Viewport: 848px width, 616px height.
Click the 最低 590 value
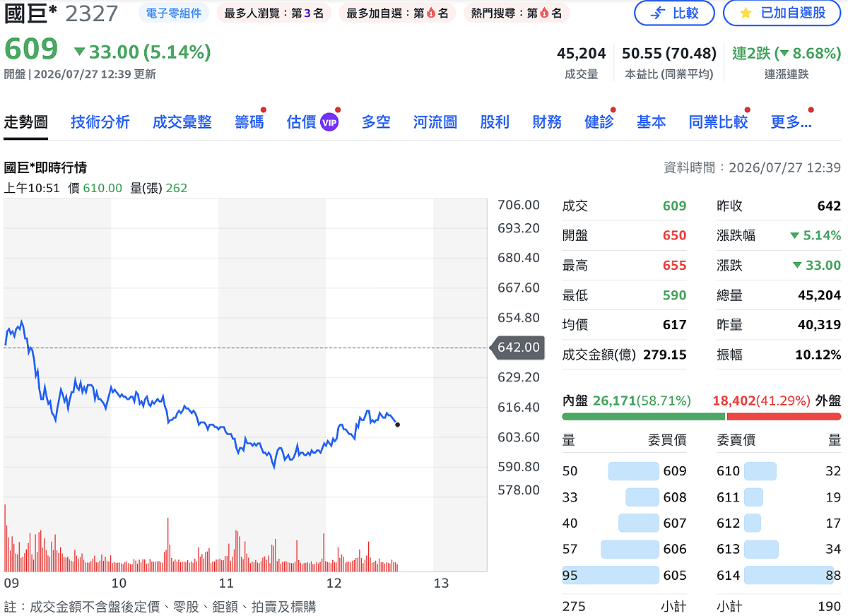(674, 295)
